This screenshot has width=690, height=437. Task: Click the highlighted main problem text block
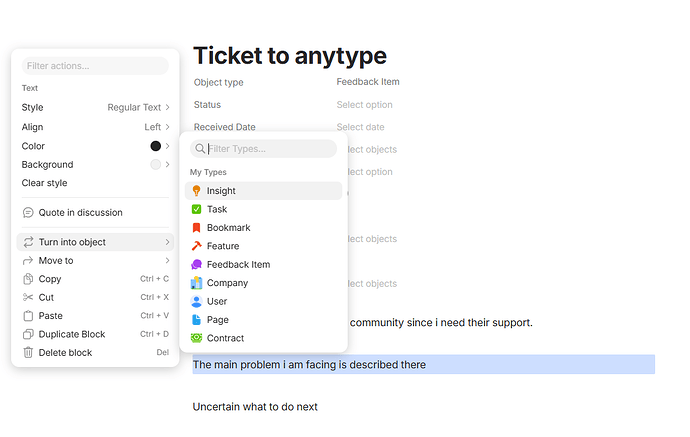tap(423, 365)
